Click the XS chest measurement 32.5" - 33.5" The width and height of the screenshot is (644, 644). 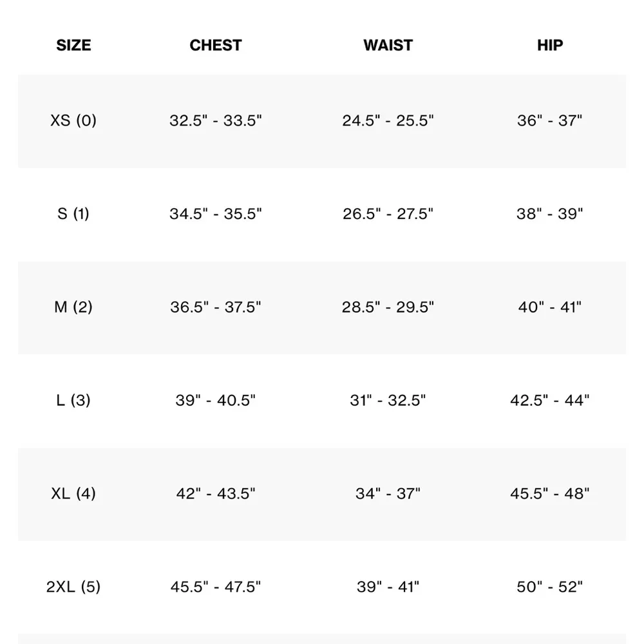click(x=216, y=120)
